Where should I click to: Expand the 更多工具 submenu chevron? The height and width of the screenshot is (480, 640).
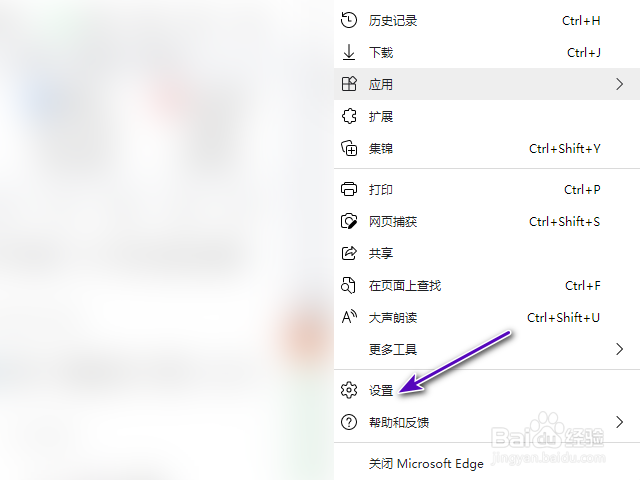point(620,349)
